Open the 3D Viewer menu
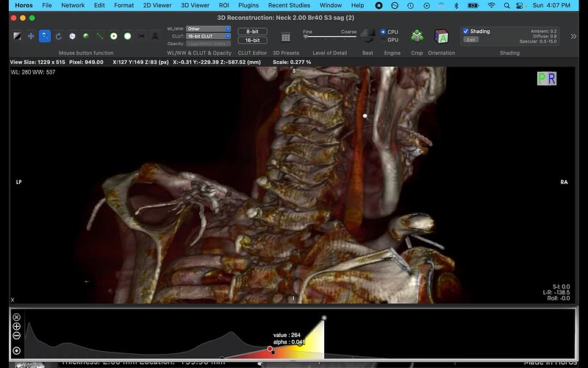The width and height of the screenshot is (588, 368). 195,5
